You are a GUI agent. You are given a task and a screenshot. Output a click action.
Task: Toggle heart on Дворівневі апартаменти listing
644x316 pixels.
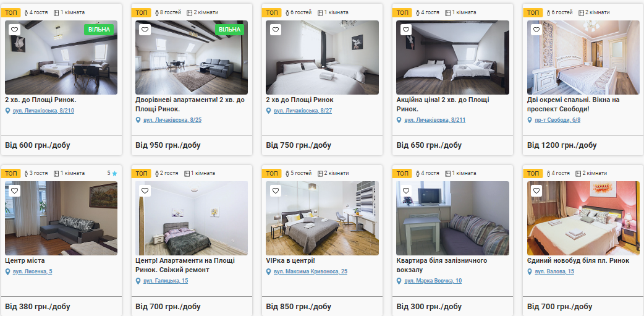[145, 30]
